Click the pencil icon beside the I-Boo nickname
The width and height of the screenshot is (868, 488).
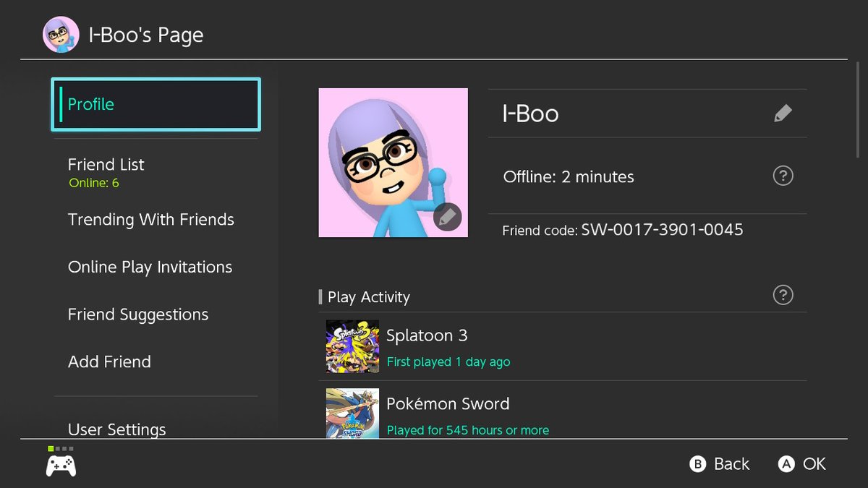click(x=783, y=114)
